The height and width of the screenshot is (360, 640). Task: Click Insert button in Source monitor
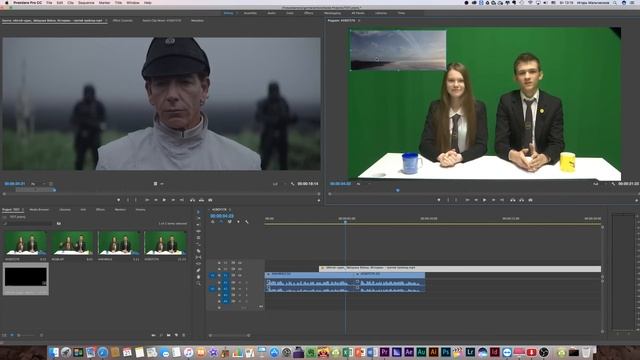point(192,200)
